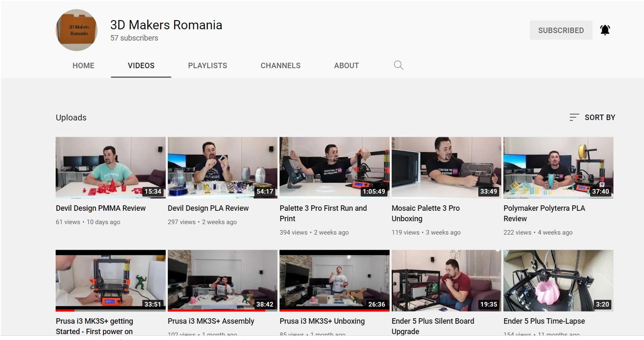Open Palette 3 Pro First Run and Print title
644x340 pixels.
pyautogui.click(x=323, y=213)
